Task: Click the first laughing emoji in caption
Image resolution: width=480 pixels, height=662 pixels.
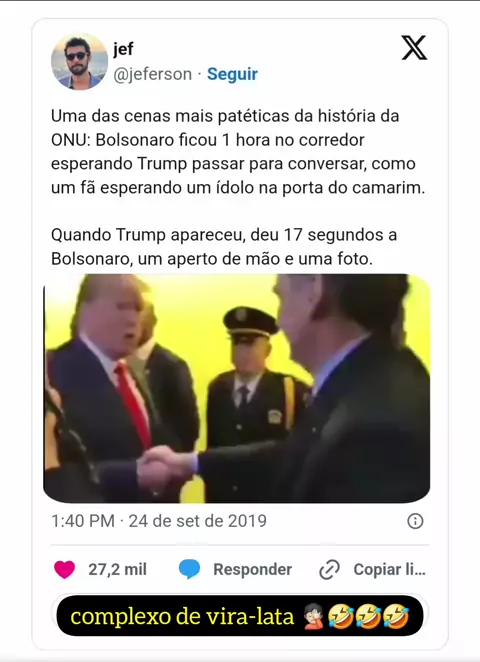Action: (x=341, y=616)
